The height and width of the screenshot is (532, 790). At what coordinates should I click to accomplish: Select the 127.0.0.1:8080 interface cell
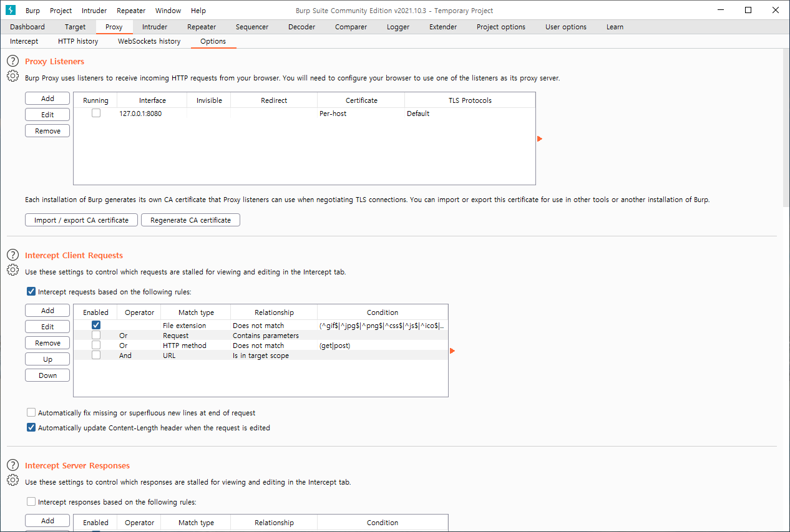point(152,114)
